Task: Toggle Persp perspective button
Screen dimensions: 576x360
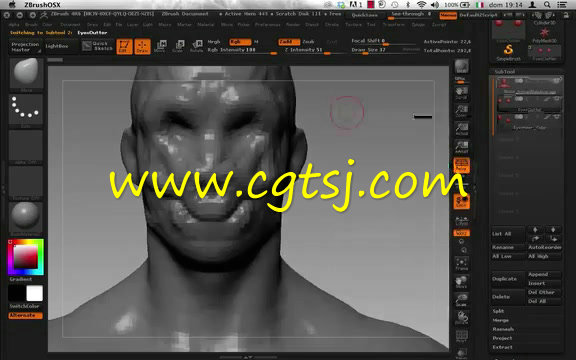Action: pyautogui.click(x=461, y=165)
